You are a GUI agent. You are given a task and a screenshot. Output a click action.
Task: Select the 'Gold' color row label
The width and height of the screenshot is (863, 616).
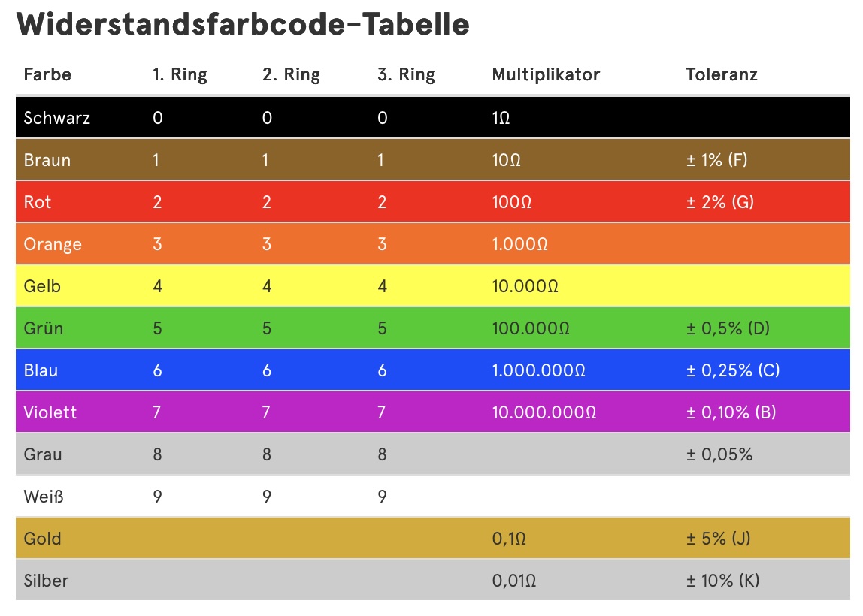(43, 539)
